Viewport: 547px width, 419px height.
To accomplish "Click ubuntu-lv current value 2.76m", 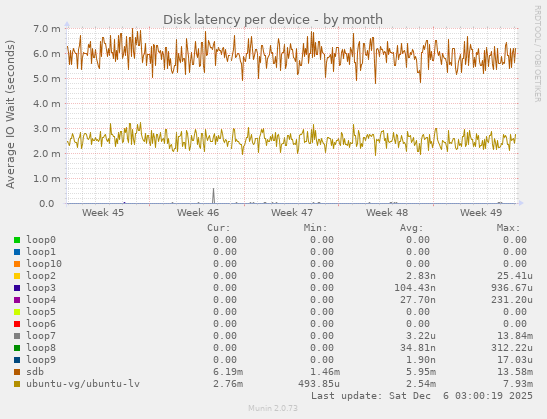I will pyautogui.click(x=228, y=384).
